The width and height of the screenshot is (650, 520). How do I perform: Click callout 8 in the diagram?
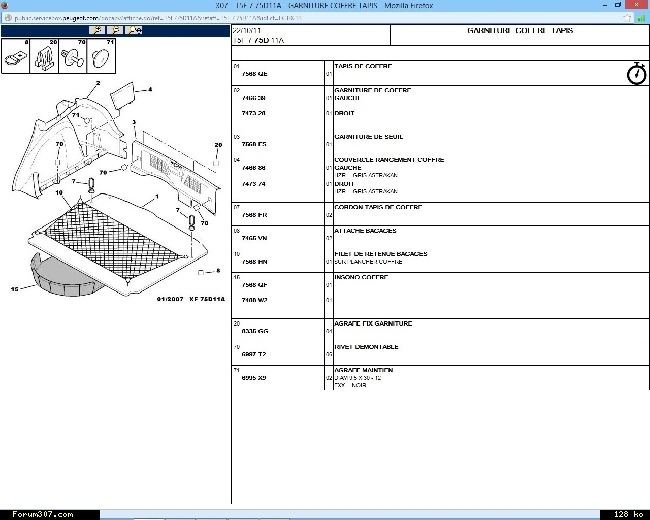(218, 271)
